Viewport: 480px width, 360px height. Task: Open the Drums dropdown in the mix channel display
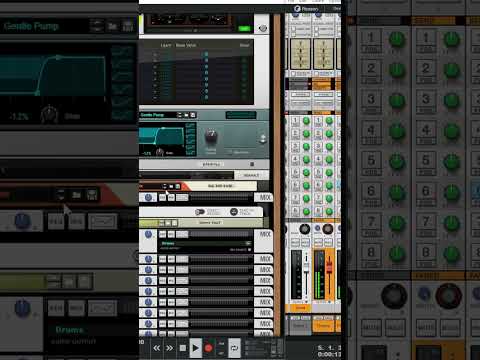248,243
